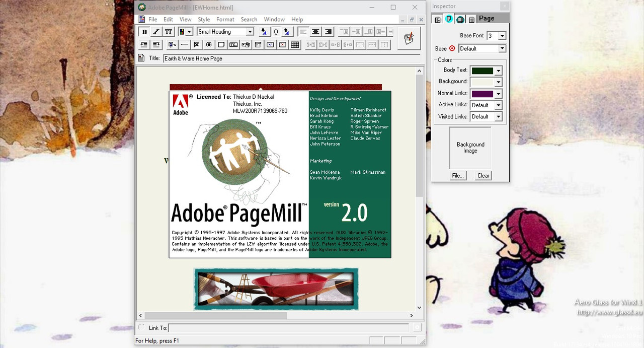Click the dark green Body Text swatch
Image resolution: width=644 pixels, height=348 pixels.
click(482, 71)
